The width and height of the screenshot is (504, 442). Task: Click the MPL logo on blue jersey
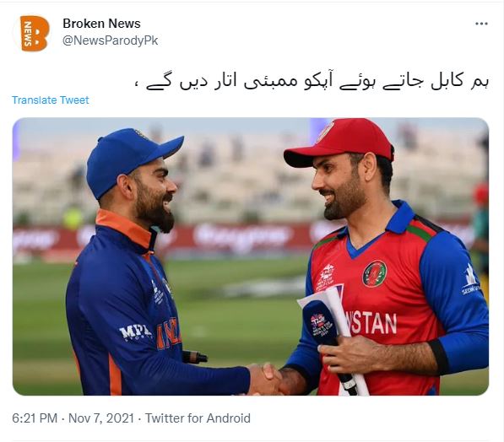point(135,332)
